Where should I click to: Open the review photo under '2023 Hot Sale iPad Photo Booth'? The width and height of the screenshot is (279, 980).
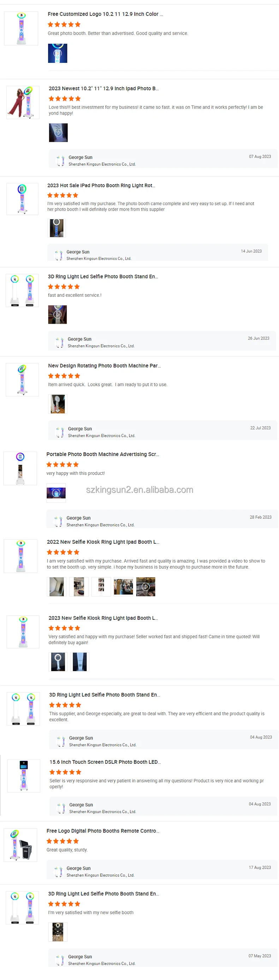pyautogui.click(x=57, y=228)
